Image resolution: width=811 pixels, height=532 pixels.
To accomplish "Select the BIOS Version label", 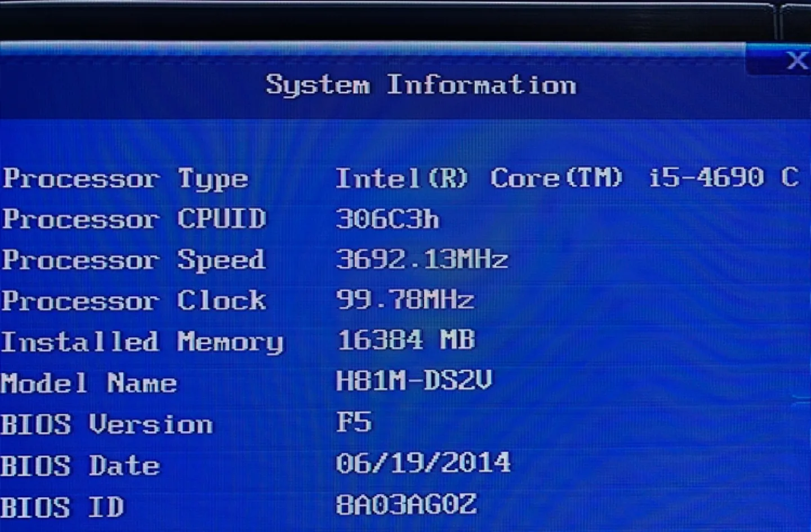I will pos(107,424).
